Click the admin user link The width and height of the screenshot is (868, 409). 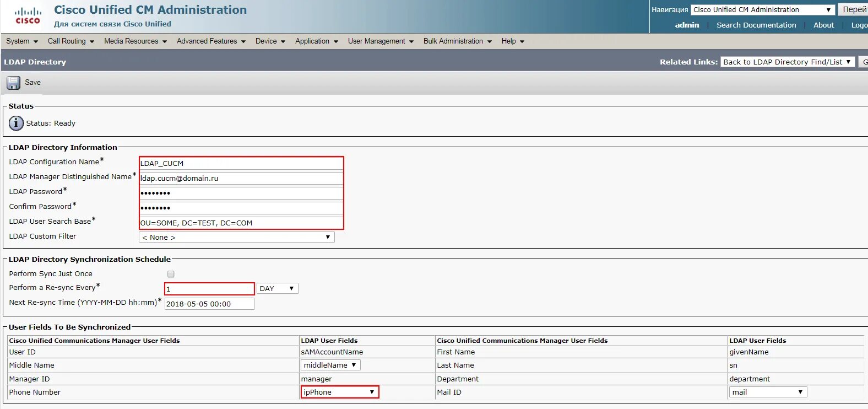coord(687,25)
